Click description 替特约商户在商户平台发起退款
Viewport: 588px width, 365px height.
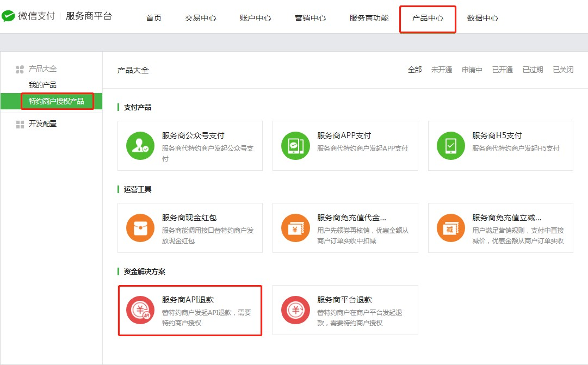tap(360, 318)
